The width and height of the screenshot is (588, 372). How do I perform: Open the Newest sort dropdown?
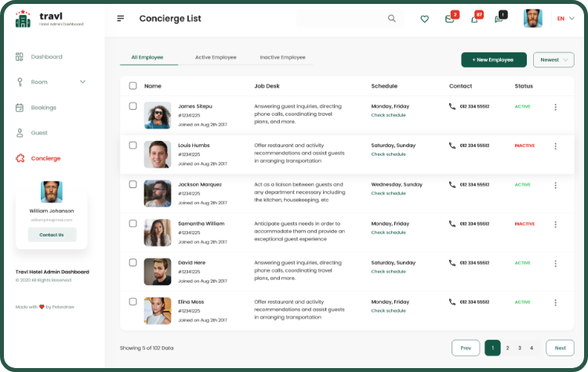554,60
